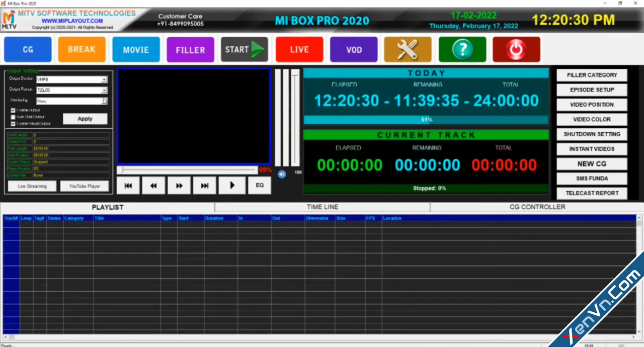Click Apply in Output Setting
Image resolution: width=644 pixels, height=347 pixels.
coord(85,119)
